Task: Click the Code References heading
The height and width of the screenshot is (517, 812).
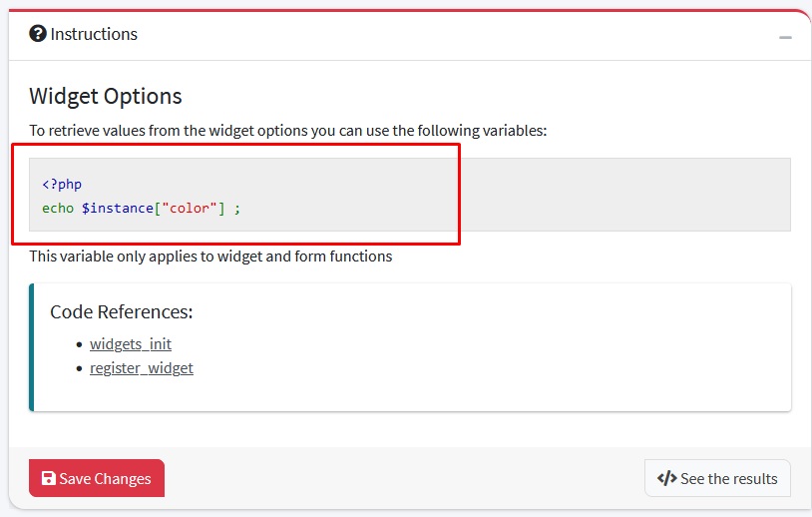Action: [x=122, y=311]
